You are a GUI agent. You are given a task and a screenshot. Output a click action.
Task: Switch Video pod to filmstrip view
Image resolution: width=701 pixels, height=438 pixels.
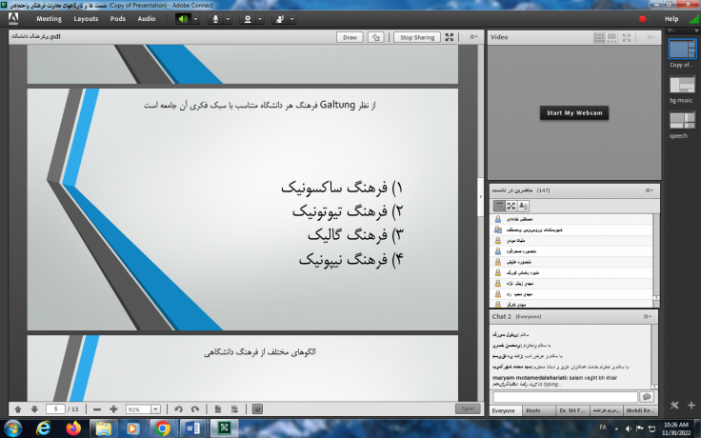pyautogui.click(x=612, y=38)
